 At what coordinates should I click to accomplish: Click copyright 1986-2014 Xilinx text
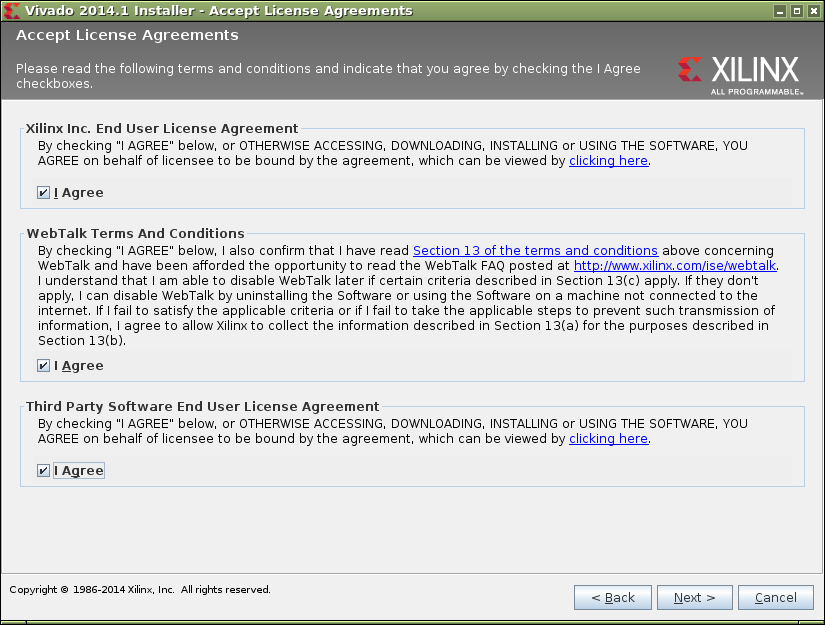tap(140, 590)
